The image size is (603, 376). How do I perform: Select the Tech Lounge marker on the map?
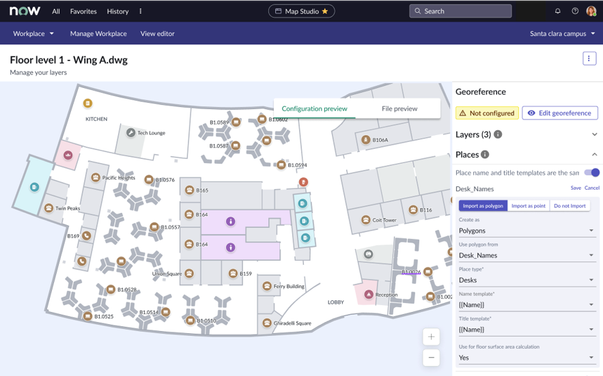[x=131, y=133]
